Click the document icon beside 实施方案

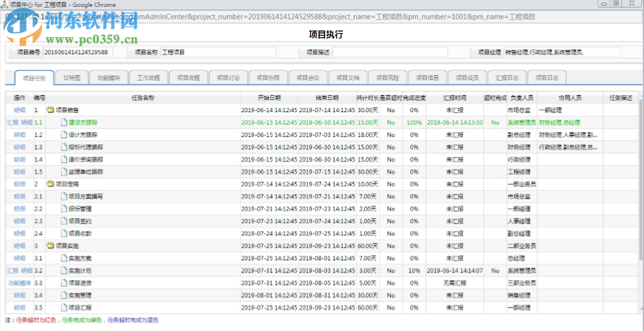[64, 258]
